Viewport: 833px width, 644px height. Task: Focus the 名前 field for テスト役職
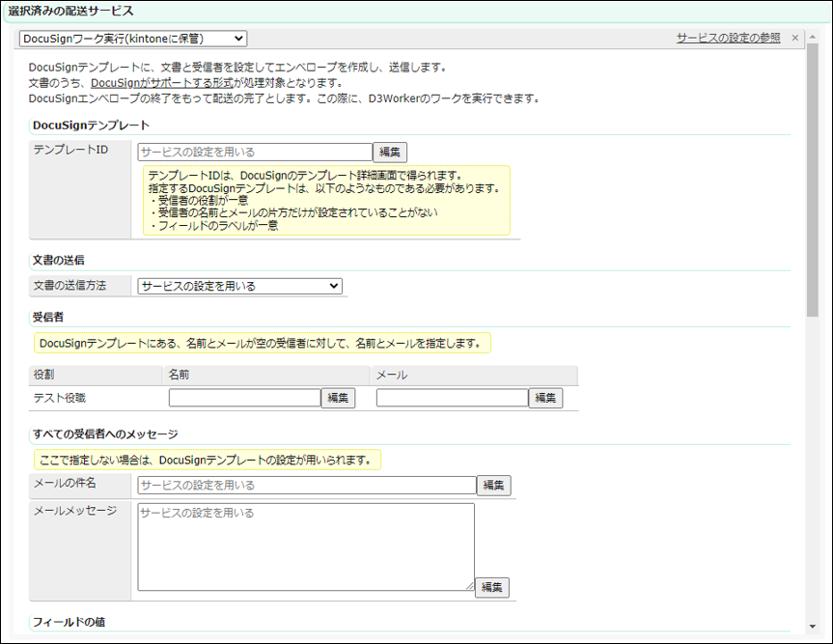[x=244, y=398]
